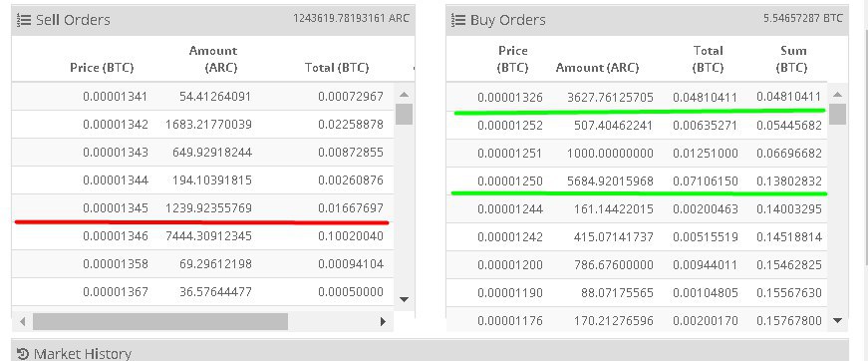Select the buy order priced 0.00001250
The width and height of the screenshot is (868, 361).
(637, 181)
